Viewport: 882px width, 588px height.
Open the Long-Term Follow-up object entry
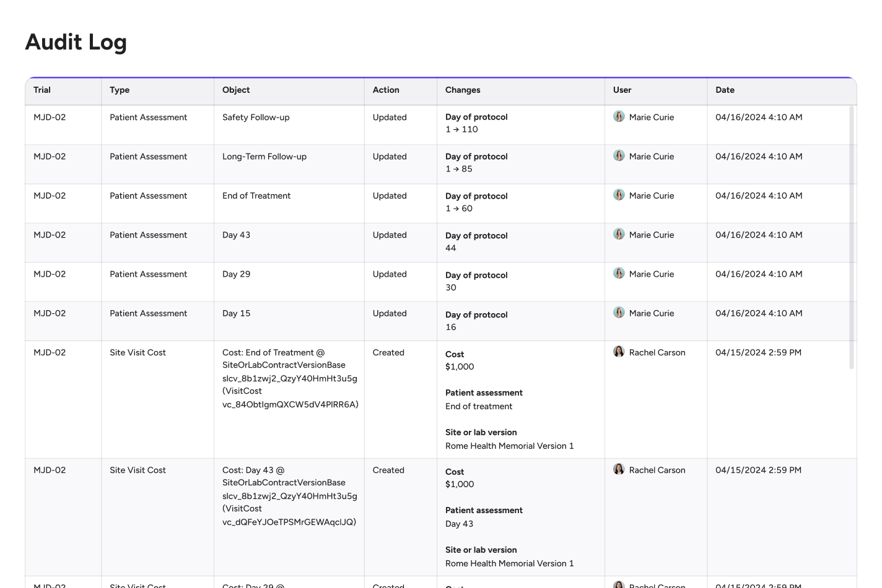264,157
